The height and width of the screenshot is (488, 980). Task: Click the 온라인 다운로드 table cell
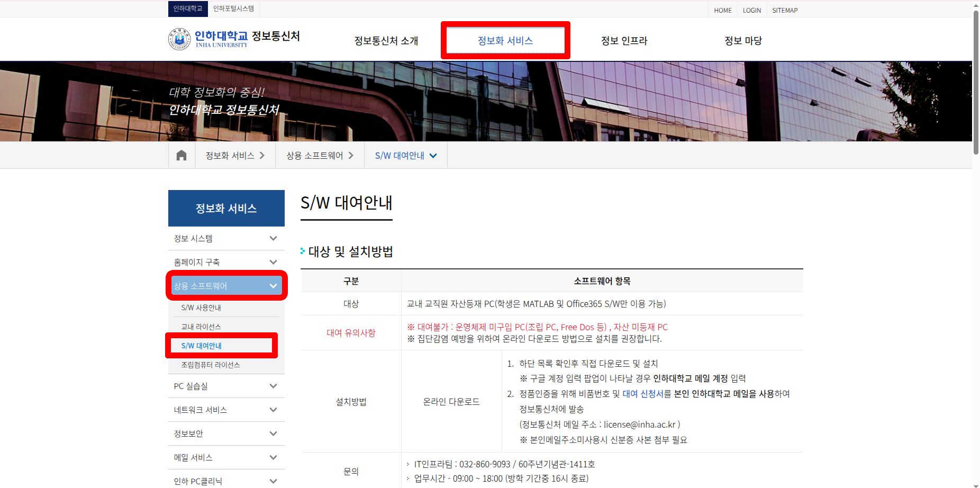tap(451, 402)
